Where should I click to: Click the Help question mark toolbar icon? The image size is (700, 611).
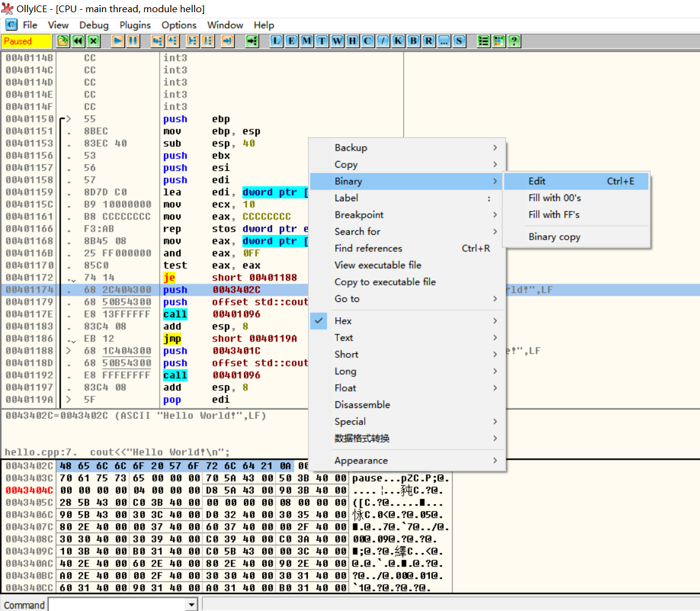click(514, 41)
